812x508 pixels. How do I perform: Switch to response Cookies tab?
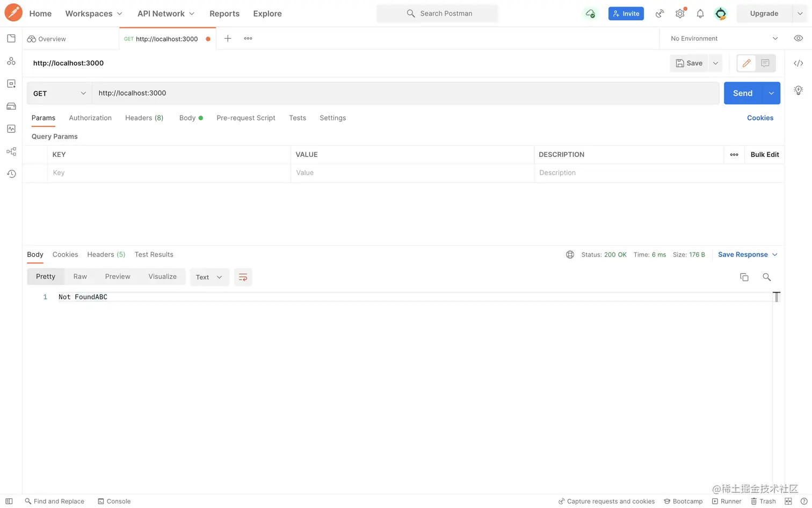[65, 254]
